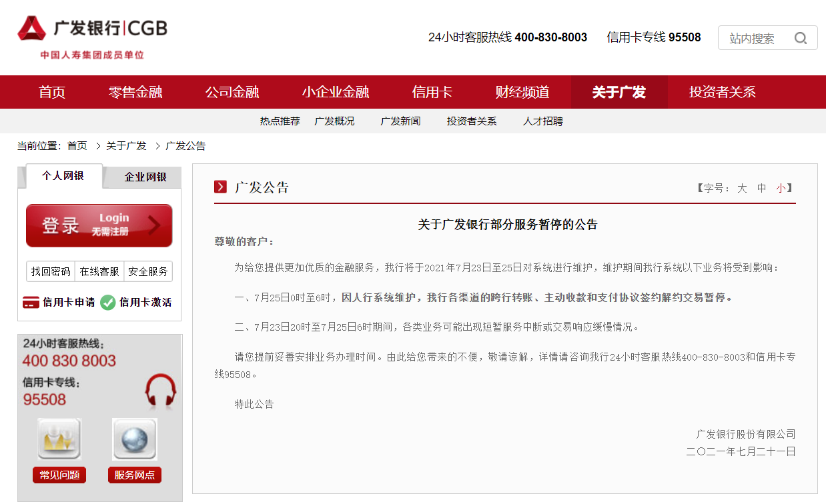Viewport: 826px width, 504px height.
Task: Click the 95508 credit card number in sidebar
Action: 45,399
